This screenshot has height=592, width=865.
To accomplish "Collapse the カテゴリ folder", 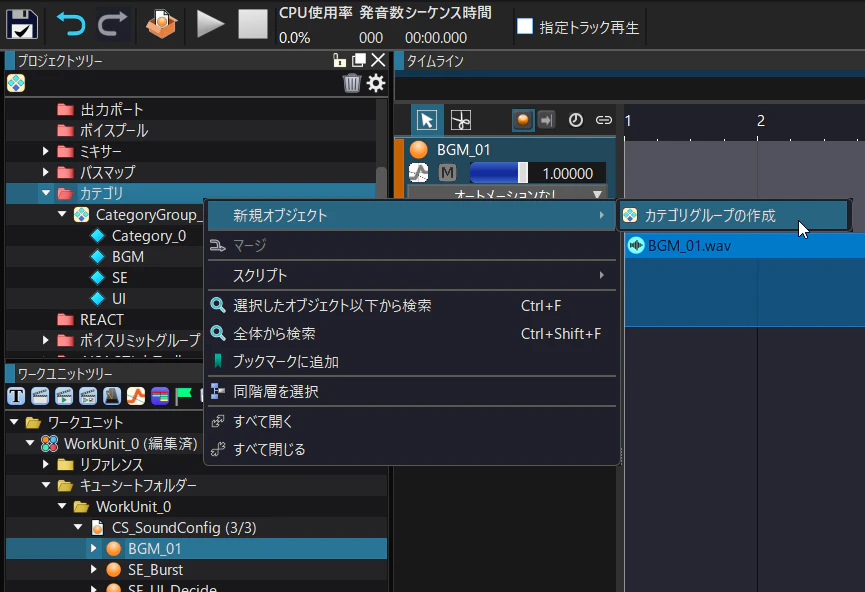I will pyautogui.click(x=46, y=193).
